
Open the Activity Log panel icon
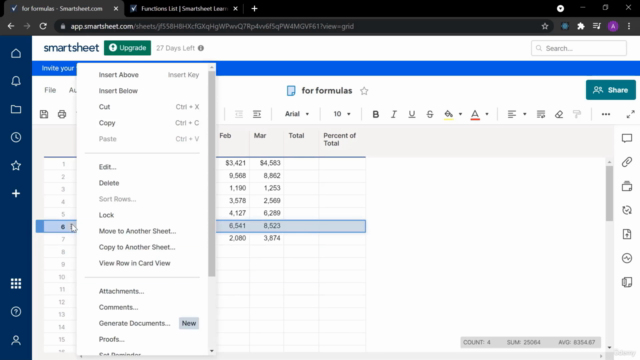pyautogui.click(x=627, y=258)
